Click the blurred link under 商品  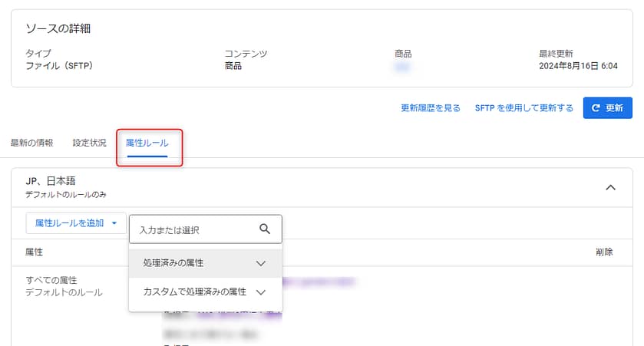coord(401,67)
